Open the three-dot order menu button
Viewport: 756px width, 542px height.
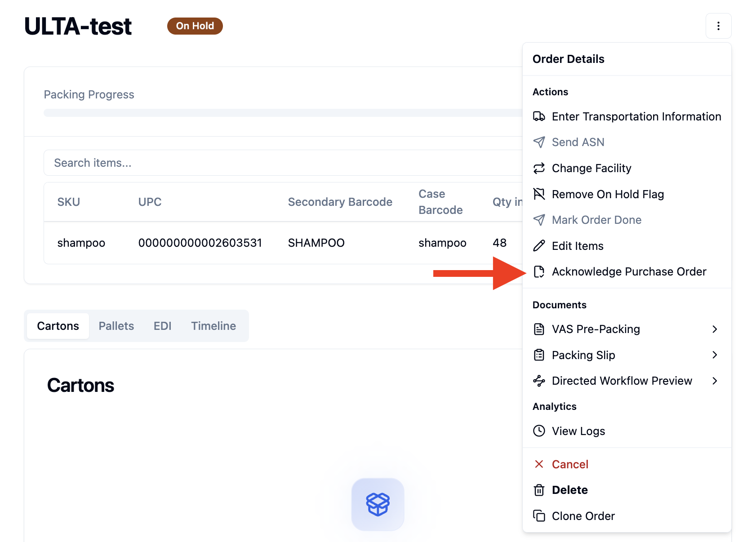(x=718, y=26)
